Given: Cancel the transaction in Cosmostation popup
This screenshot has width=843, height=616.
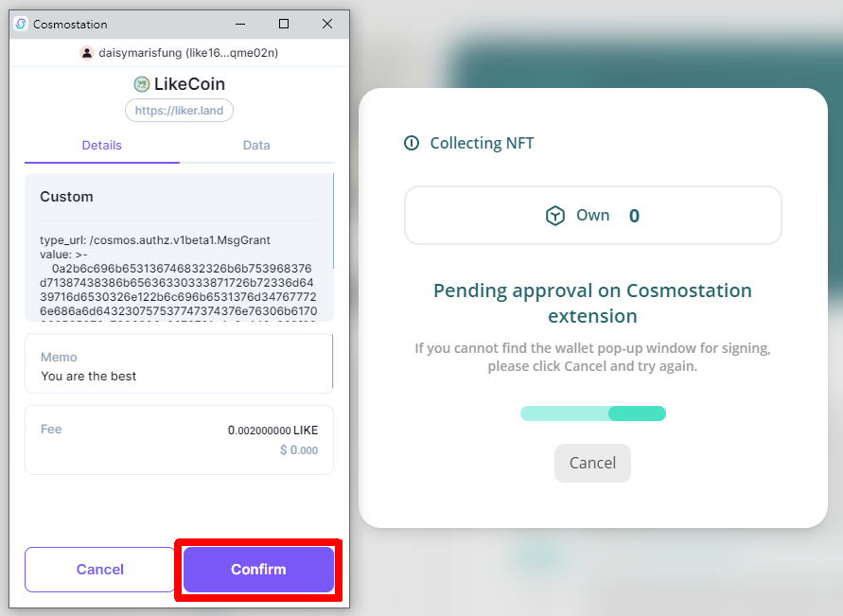Looking at the screenshot, I should (x=100, y=570).
